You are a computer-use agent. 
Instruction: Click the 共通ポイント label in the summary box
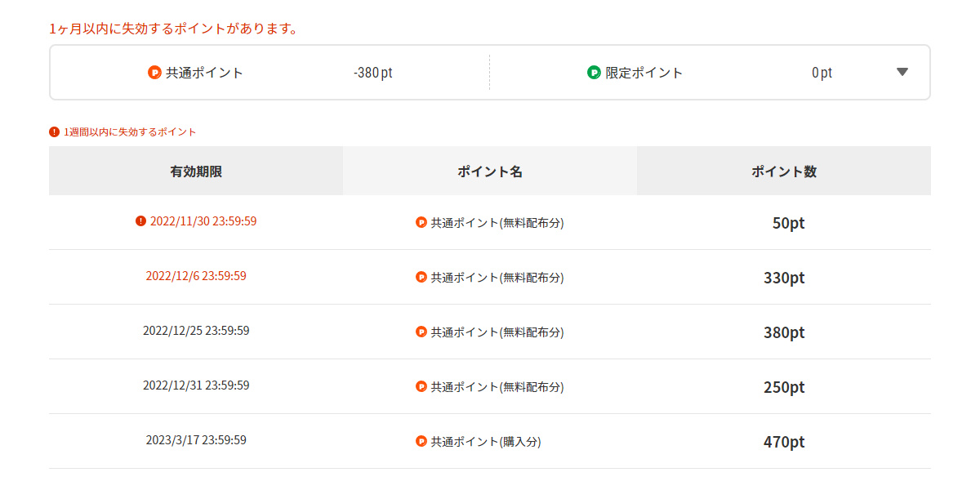click(204, 73)
